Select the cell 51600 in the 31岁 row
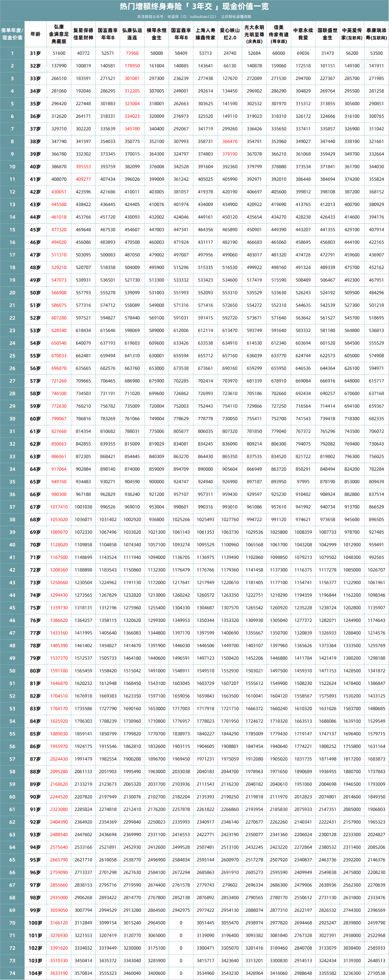 coord(59,53)
